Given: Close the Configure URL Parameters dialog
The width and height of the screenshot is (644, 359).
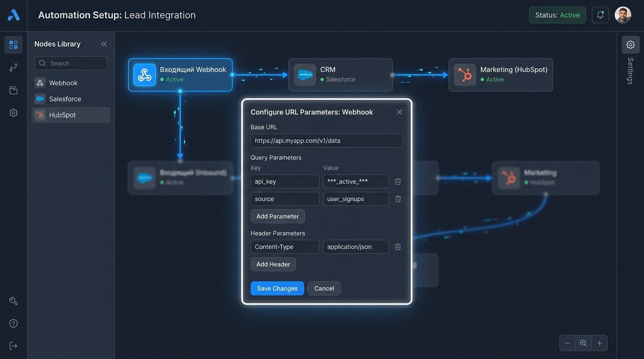Looking at the screenshot, I should coord(399,112).
